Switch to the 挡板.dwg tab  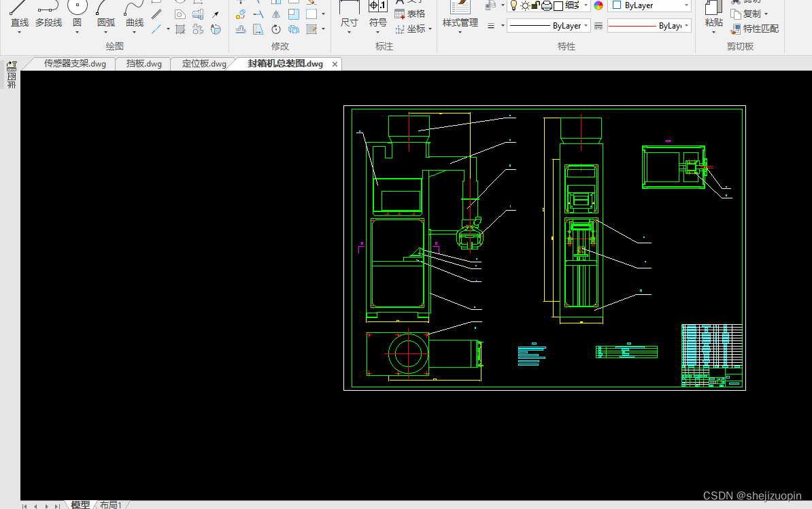(x=144, y=64)
